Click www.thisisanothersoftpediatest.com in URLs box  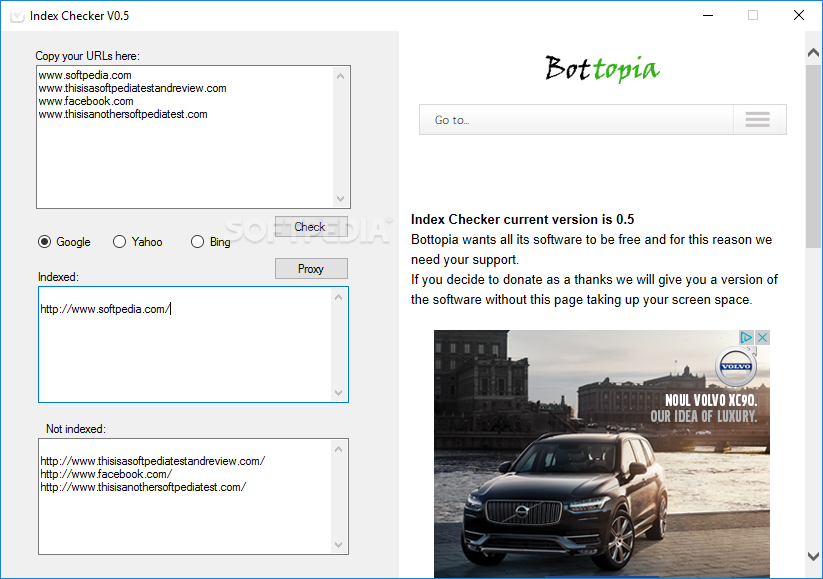[x=123, y=114]
